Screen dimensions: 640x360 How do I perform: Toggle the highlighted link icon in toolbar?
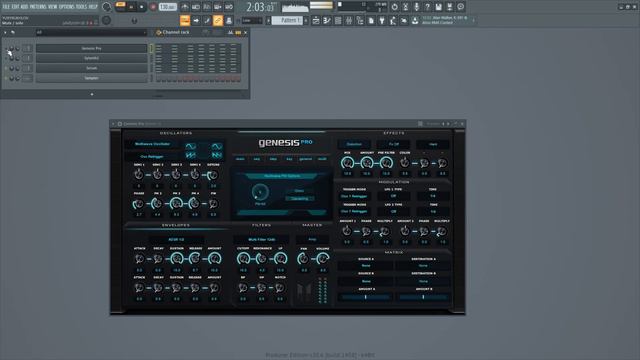218,20
